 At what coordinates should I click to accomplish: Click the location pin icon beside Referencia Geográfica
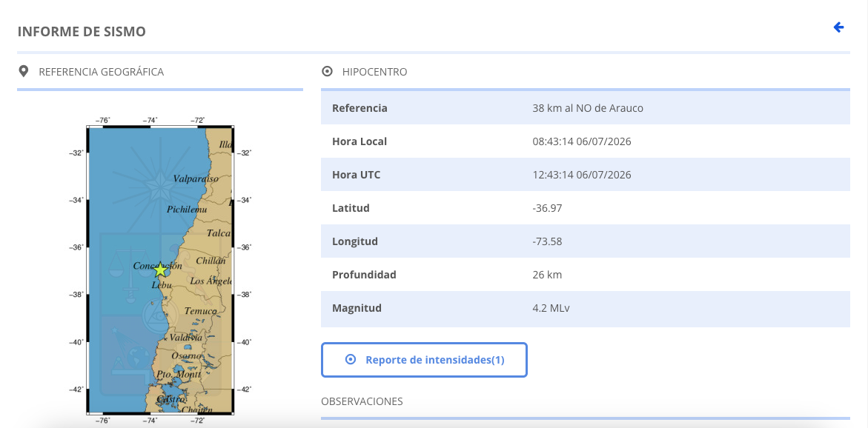23,71
